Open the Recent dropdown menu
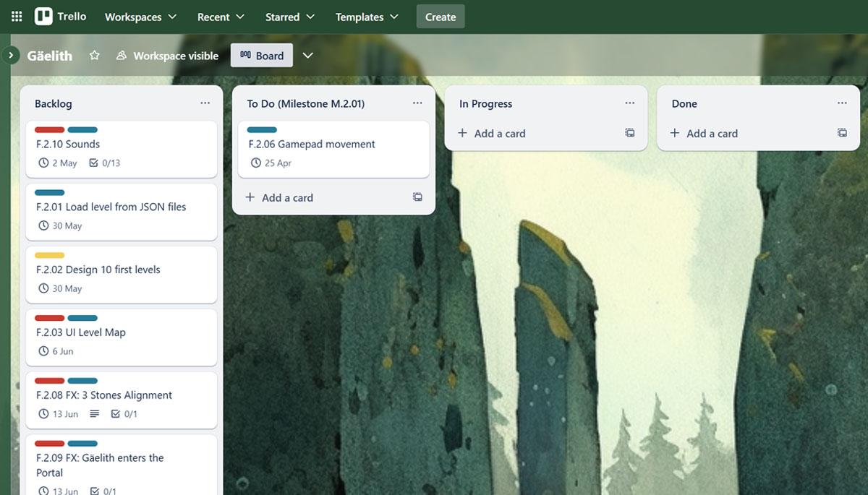868x495 pixels. coord(221,17)
